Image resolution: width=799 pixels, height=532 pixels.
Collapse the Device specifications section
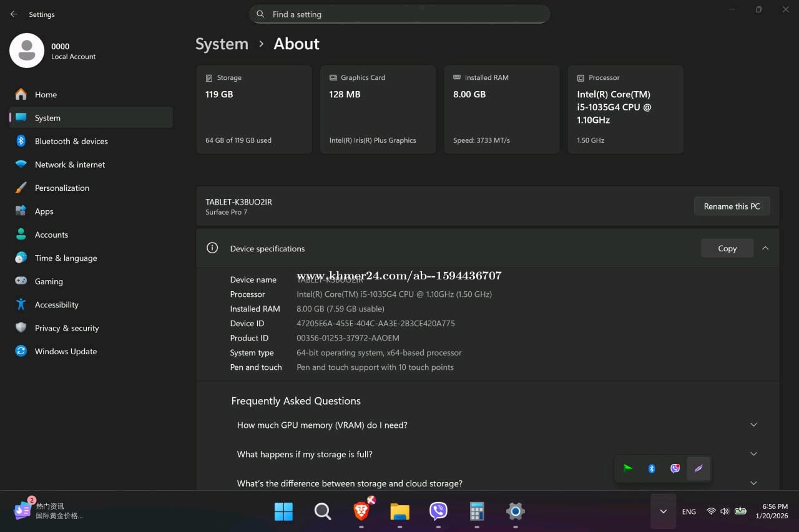765,248
